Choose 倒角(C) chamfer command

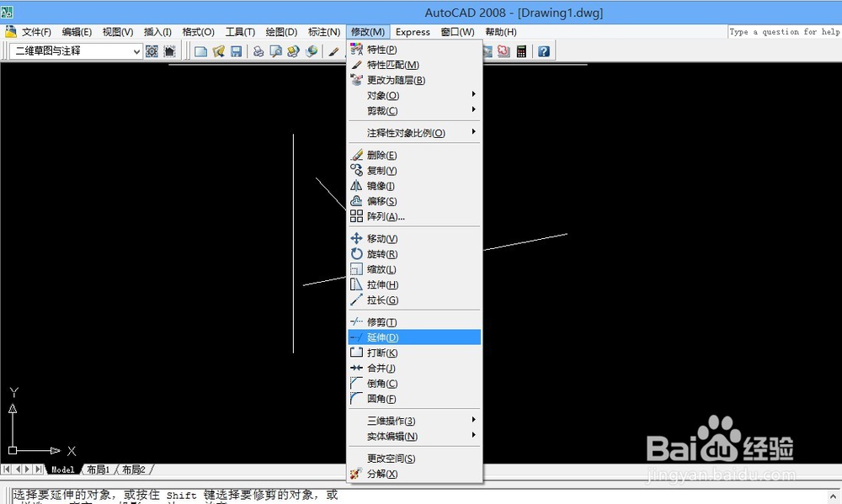414,384
